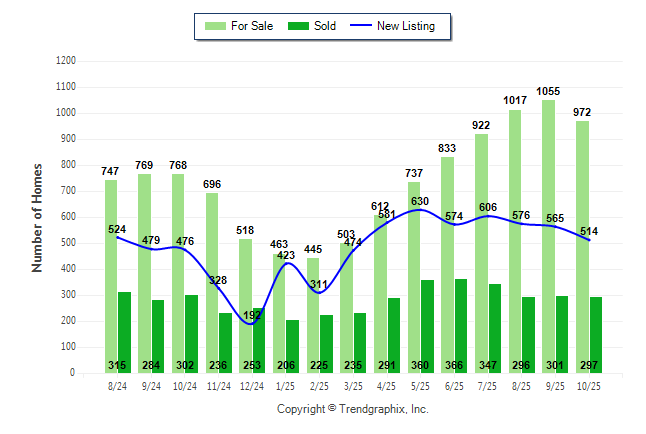Click the New Listing point labeled 514
The height and width of the screenshot is (434, 646).
[x=589, y=240]
